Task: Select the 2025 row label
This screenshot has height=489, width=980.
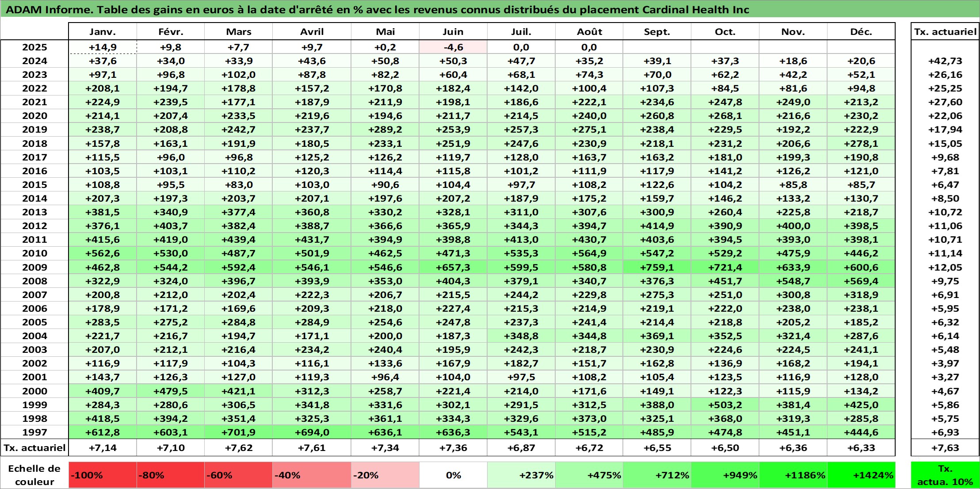Action: [x=34, y=47]
